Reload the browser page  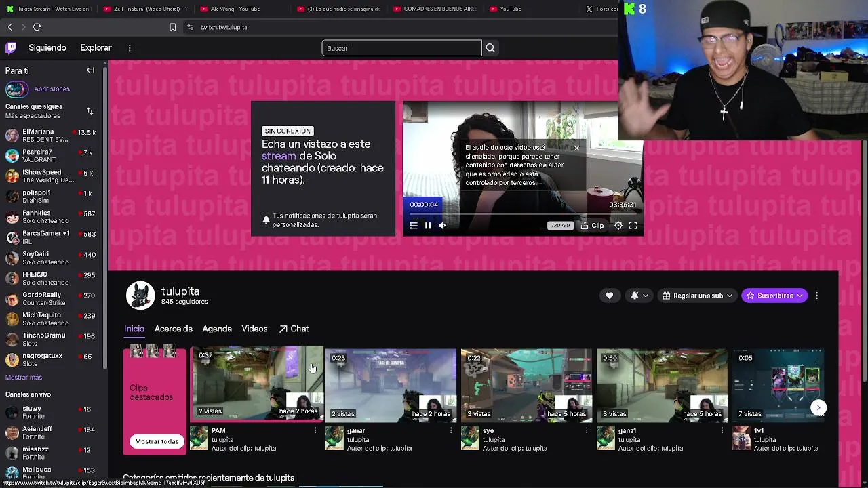click(x=37, y=27)
